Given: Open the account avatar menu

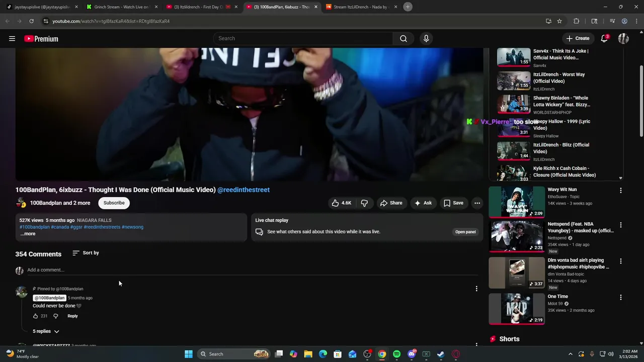Looking at the screenshot, I should (x=623, y=39).
